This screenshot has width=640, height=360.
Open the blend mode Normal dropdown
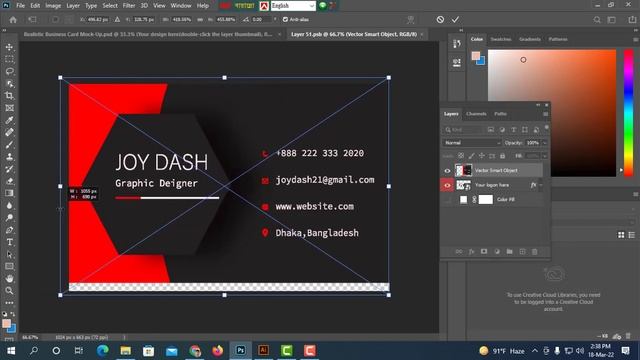pos(471,143)
